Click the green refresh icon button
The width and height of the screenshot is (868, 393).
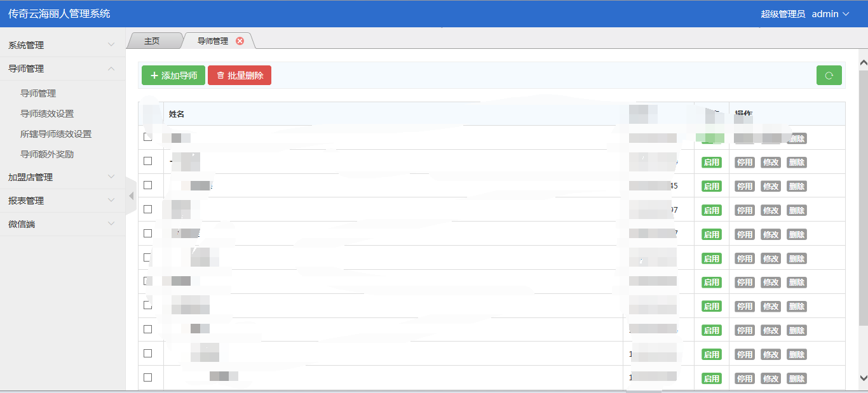coord(829,76)
